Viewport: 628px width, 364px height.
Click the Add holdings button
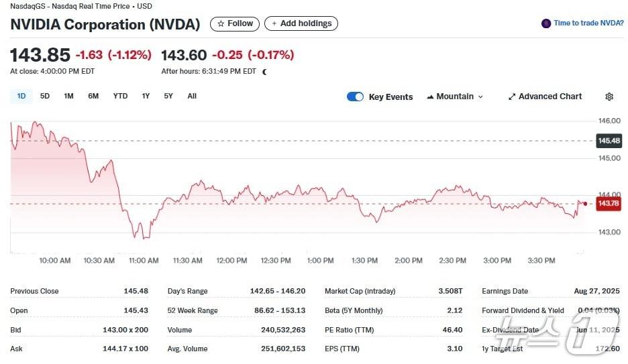[301, 23]
